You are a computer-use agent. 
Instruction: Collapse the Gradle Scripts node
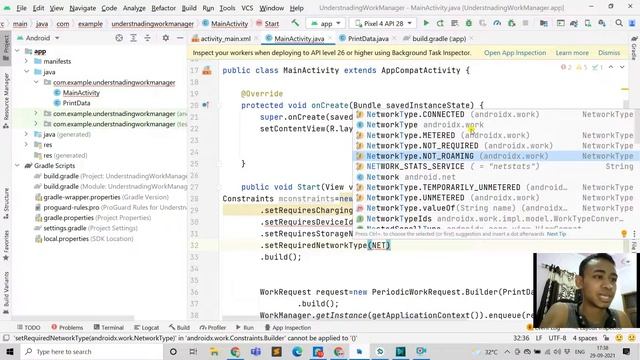(17, 165)
